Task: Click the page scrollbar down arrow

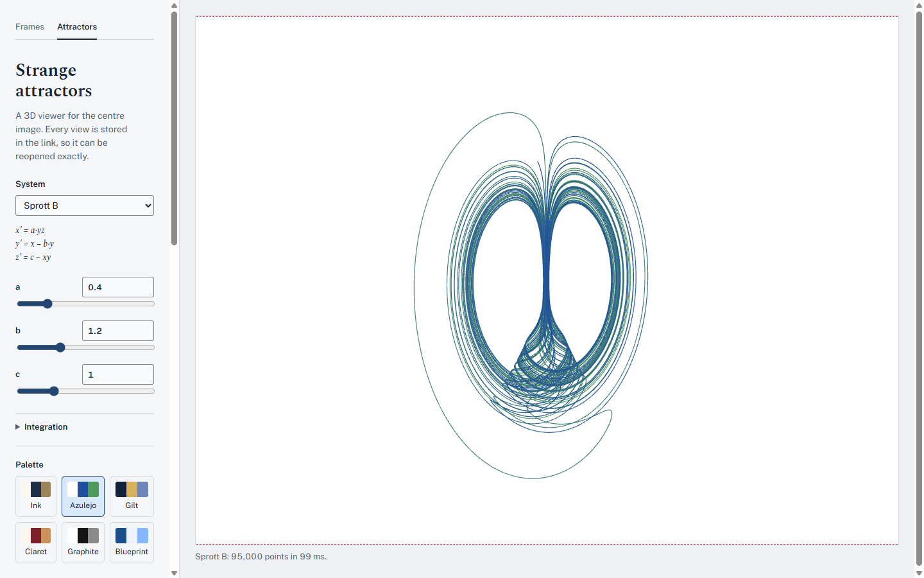Action: pyautogui.click(x=919, y=573)
